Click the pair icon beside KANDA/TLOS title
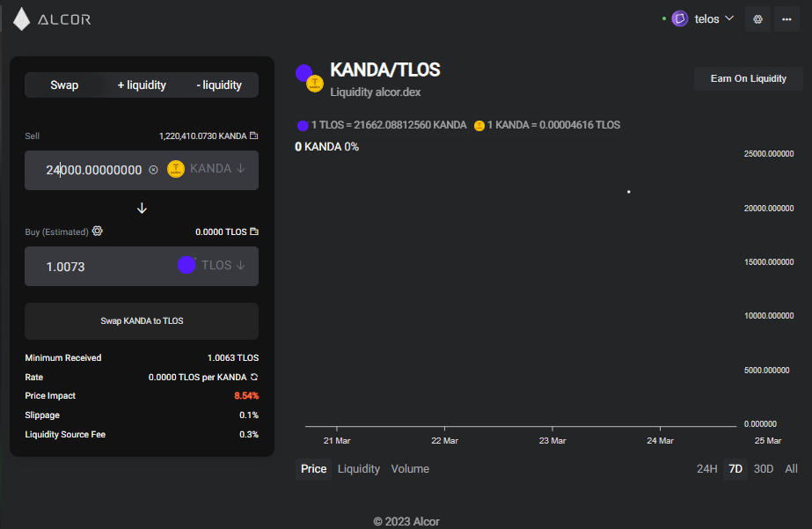812x529 pixels. tap(310, 78)
